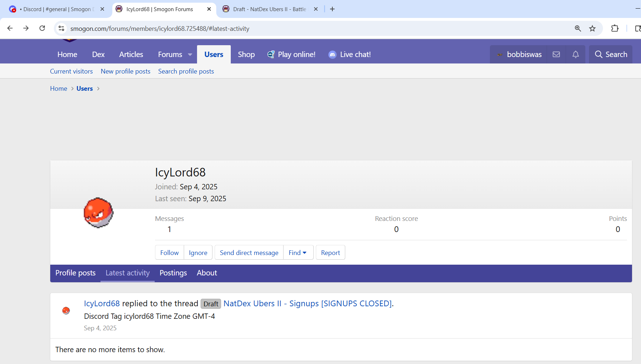Bookmark this page with star icon

pyautogui.click(x=592, y=28)
